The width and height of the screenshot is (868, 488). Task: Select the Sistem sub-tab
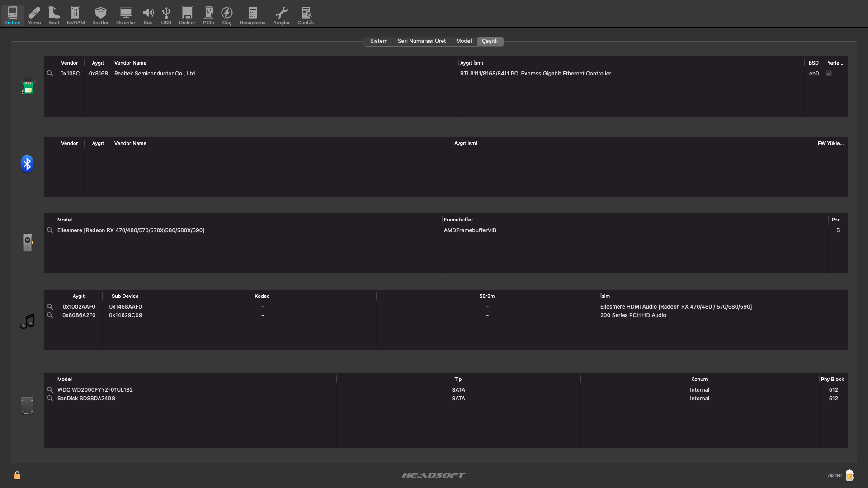click(378, 41)
